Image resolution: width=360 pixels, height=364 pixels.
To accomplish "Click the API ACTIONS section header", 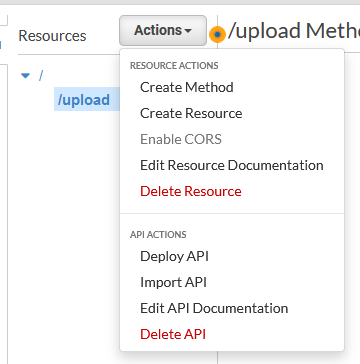I will pyautogui.click(x=158, y=235).
